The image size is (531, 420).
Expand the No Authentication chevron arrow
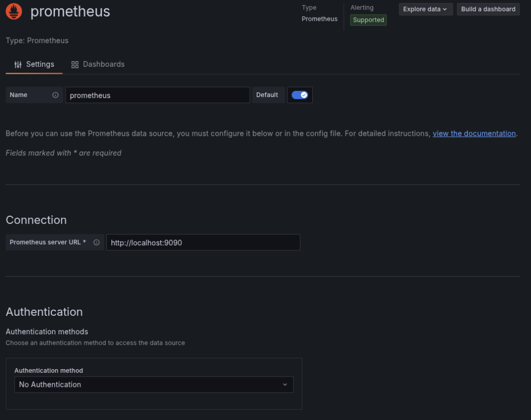tap(285, 385)
